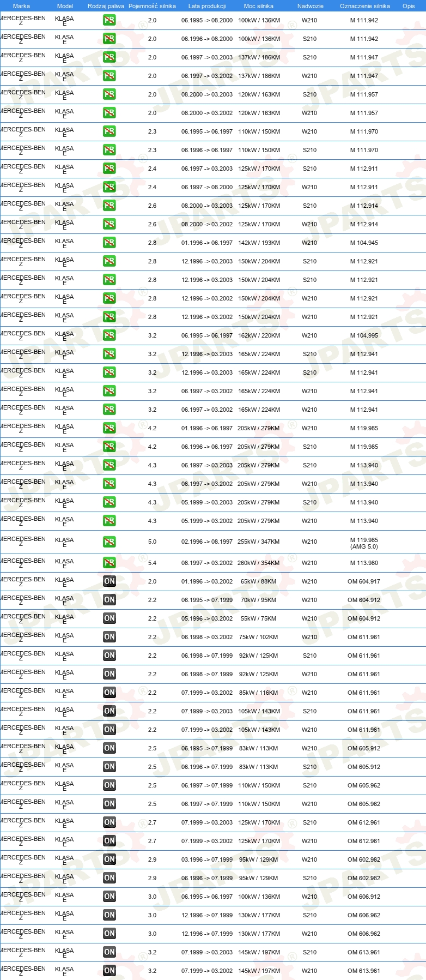
Task: Click the Pojemność silnika column header
Action: [x=152, y=6]
